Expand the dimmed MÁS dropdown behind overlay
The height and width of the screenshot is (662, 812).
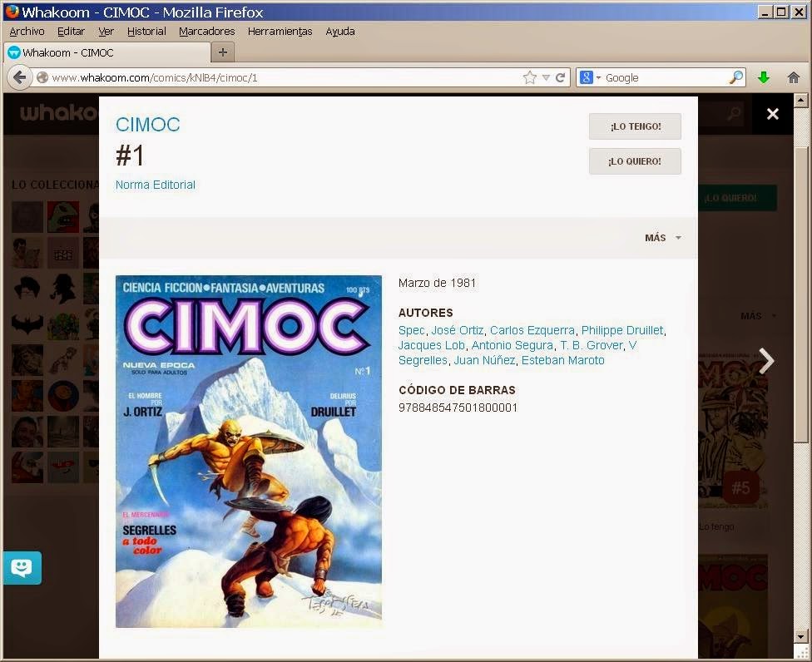click(x=758, y=316)
